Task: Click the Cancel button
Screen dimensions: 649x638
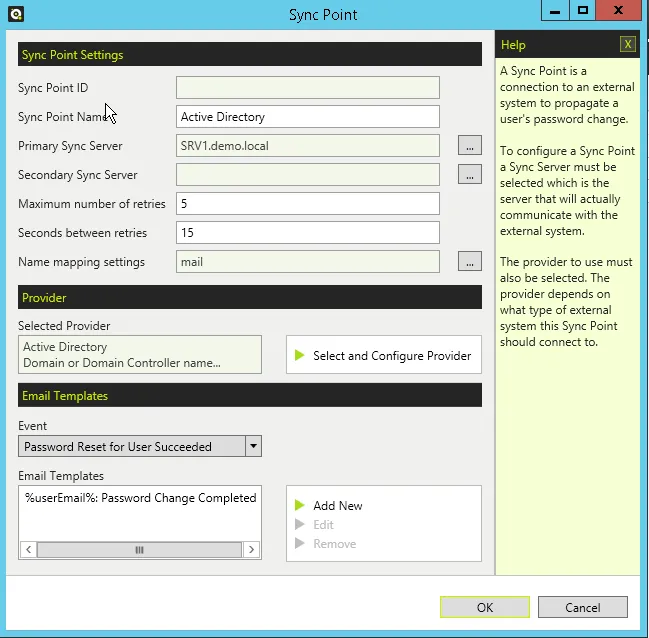Action: pos(582,607)
